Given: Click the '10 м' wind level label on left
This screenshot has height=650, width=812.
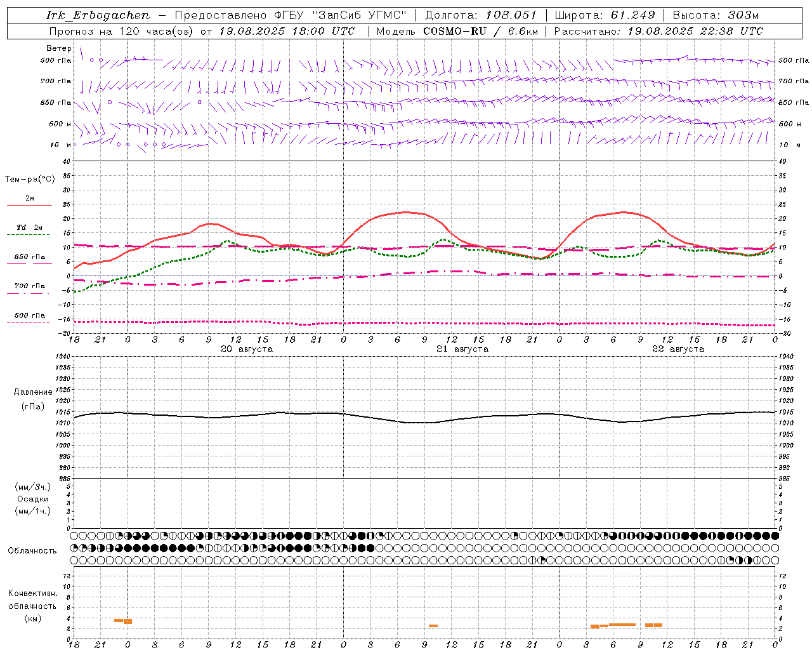Looking at the screenshot, I should pos(62,145).
